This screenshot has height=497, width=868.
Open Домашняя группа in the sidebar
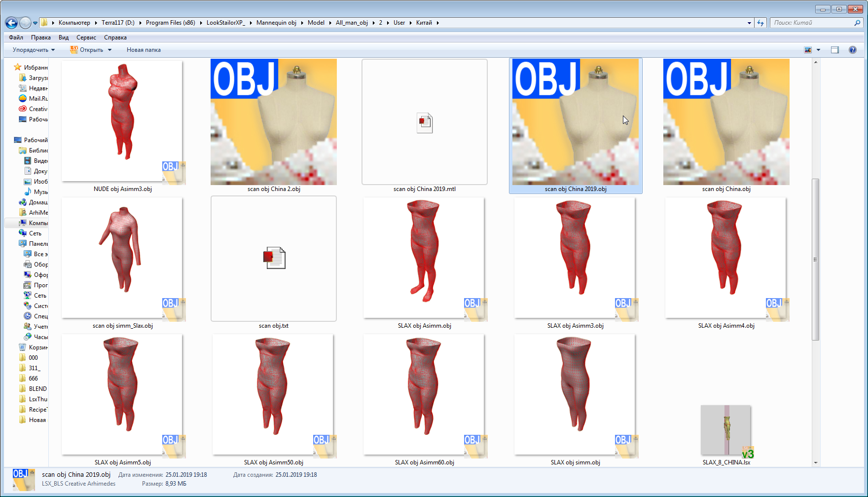coord(34,202)
